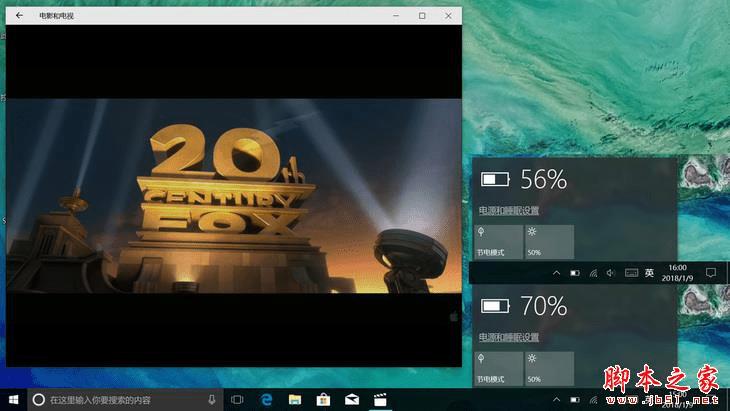Viewport: 730px width, 411px height.
Task: Select the Movies & TV clapperboard taskbar icon
Action: [x=380, y=400]
